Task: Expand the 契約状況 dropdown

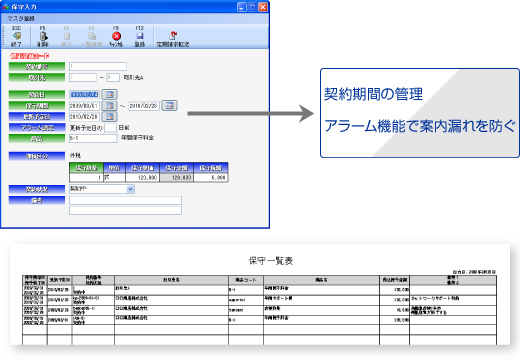Action: click(130, 189)
